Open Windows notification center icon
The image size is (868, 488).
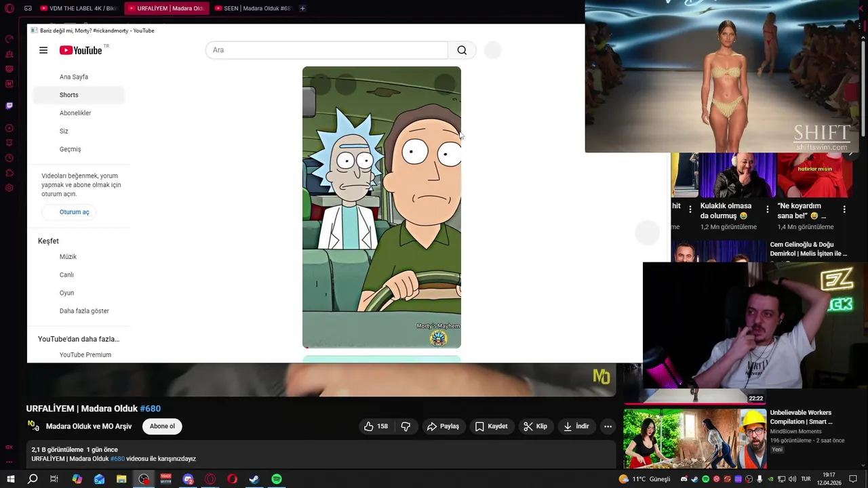[x=854, y=479]
